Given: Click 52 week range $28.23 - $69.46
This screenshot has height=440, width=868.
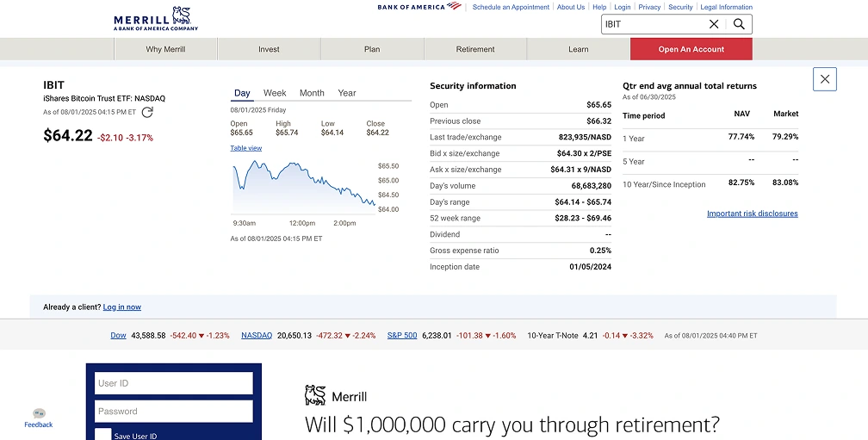Looking at the screenshot, I should (x=583, y=218).
